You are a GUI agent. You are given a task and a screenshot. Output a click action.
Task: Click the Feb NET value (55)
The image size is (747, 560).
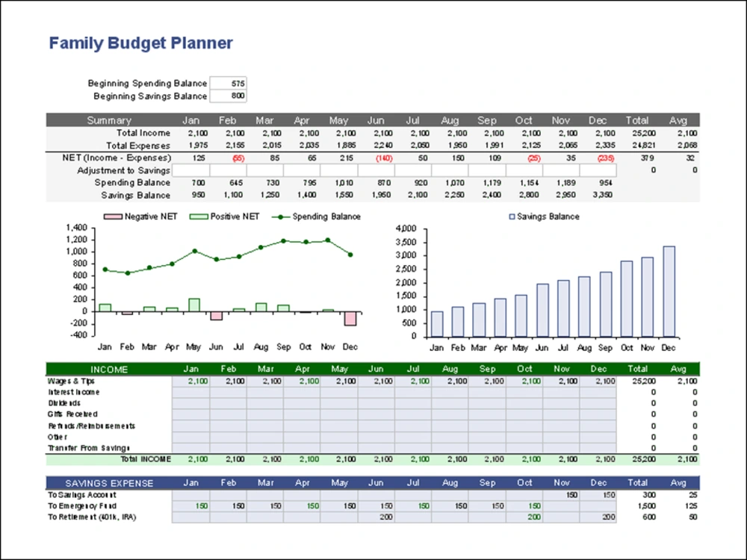(238, 158)
